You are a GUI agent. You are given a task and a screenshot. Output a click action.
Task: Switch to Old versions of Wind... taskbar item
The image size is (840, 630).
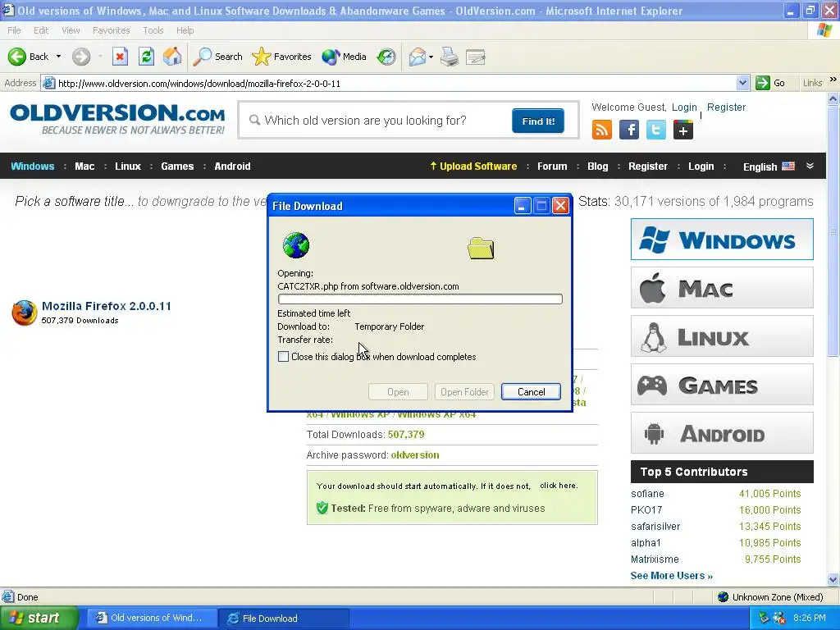(x=152, y=619)
